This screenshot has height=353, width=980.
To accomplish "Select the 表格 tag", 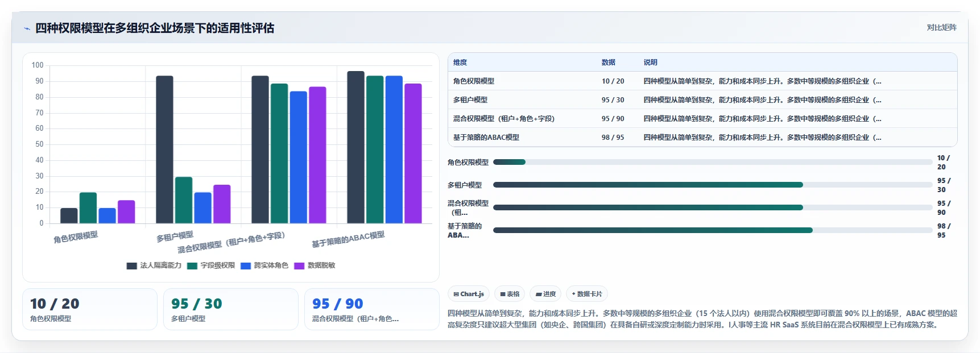I will (510, 294).
